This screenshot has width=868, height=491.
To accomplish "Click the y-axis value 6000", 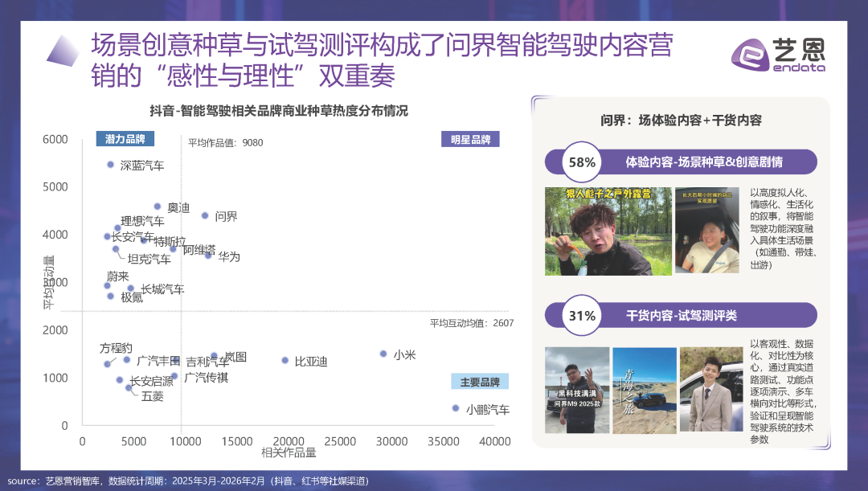I will tap(55, 140).
